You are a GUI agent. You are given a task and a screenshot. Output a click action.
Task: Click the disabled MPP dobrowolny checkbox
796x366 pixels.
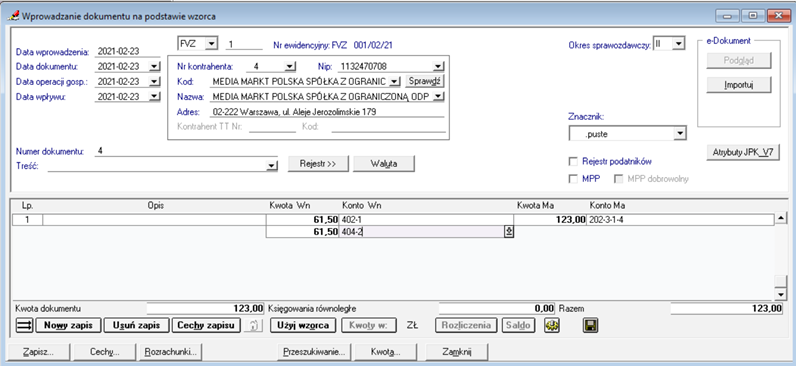618,179
